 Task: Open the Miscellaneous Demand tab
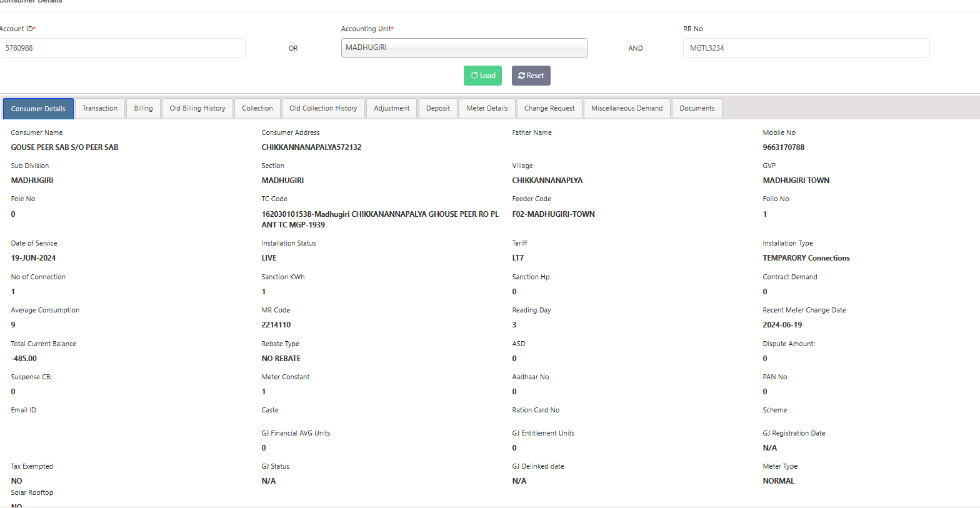pos(627,108)
